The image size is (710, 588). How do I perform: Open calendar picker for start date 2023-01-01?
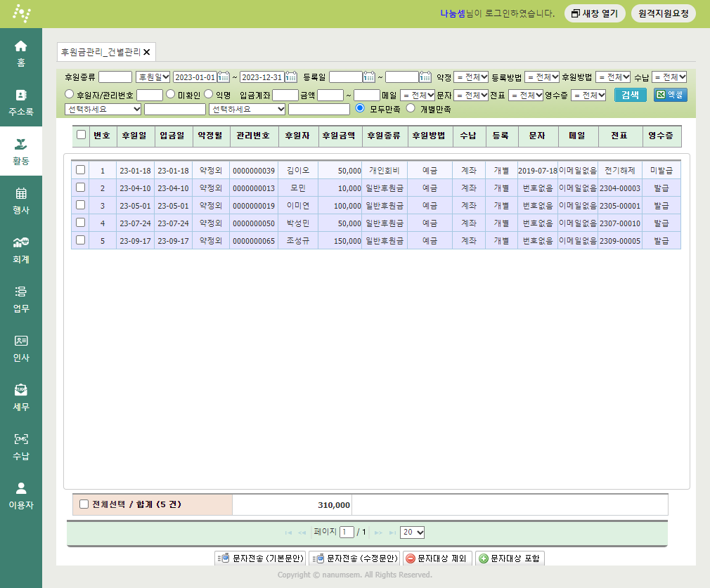click(x=224, y=77)
